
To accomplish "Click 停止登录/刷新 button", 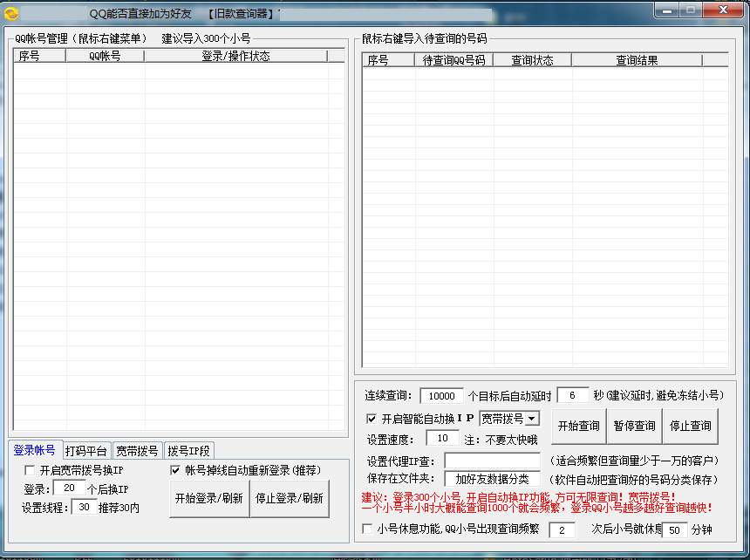I will (290, 499).
